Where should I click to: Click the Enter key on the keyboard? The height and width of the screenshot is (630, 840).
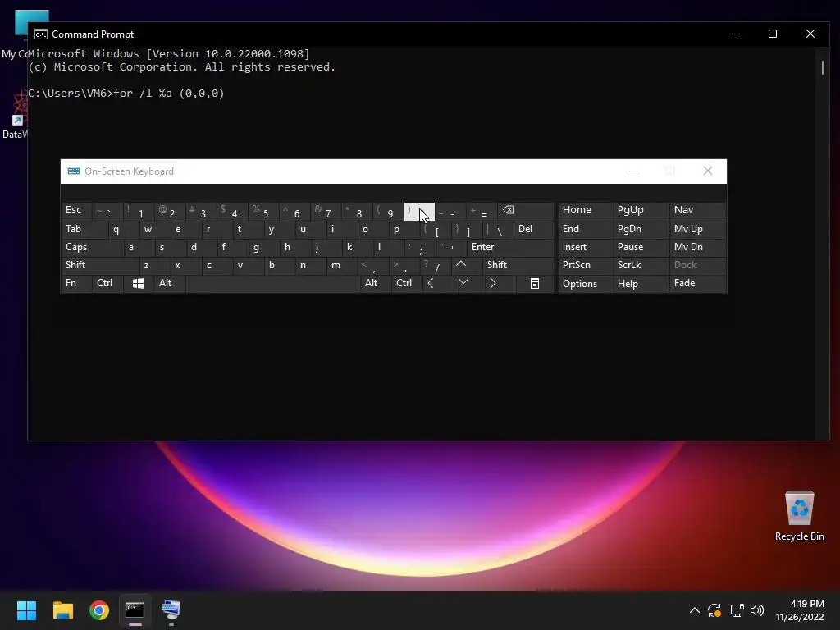point(510,247)
